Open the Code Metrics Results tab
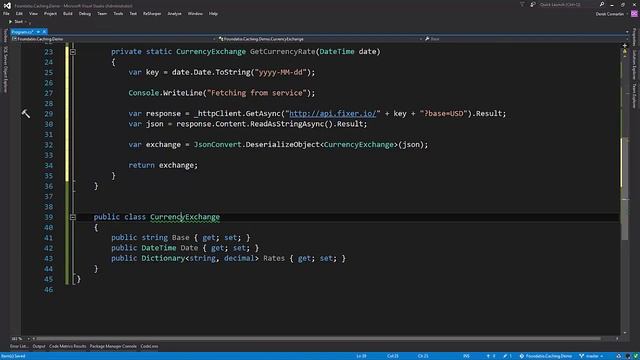Screen dimensions: 640x360 click(68, 347)
